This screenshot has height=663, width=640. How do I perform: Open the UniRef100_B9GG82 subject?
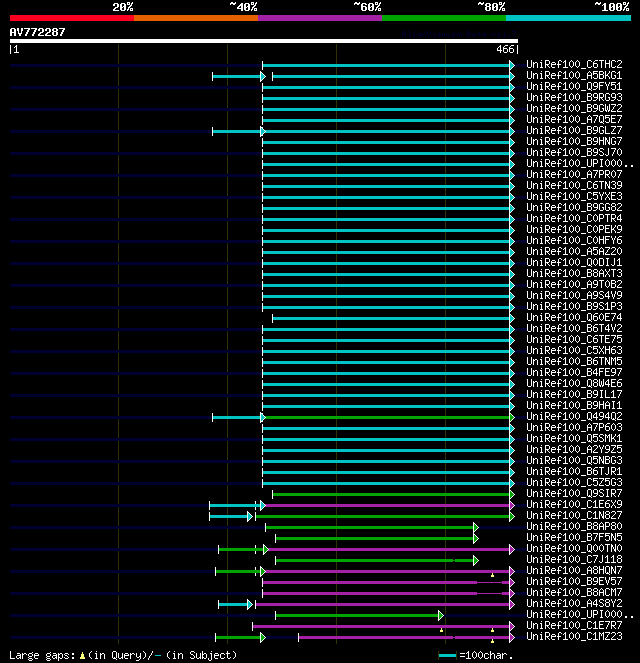point(574,207)
